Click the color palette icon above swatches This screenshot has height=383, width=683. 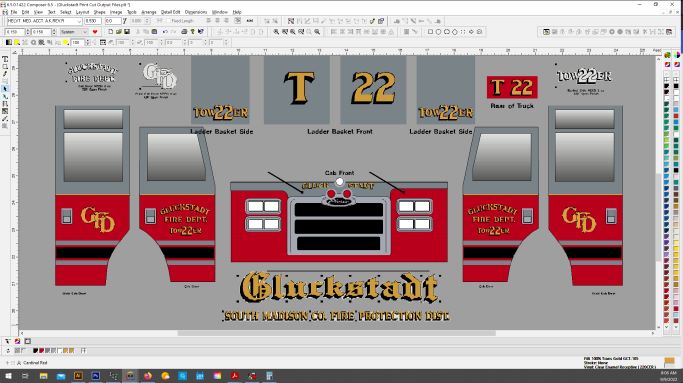pyautogui.click(x=667, y=55)
